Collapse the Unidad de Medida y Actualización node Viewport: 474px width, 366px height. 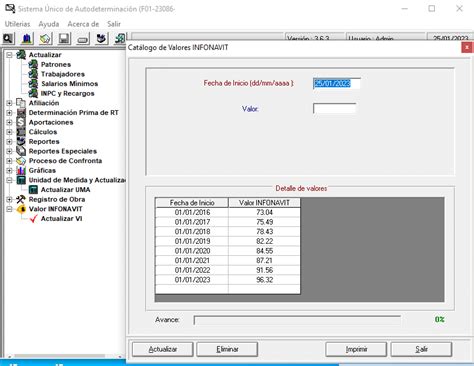(x=10, y=180)
